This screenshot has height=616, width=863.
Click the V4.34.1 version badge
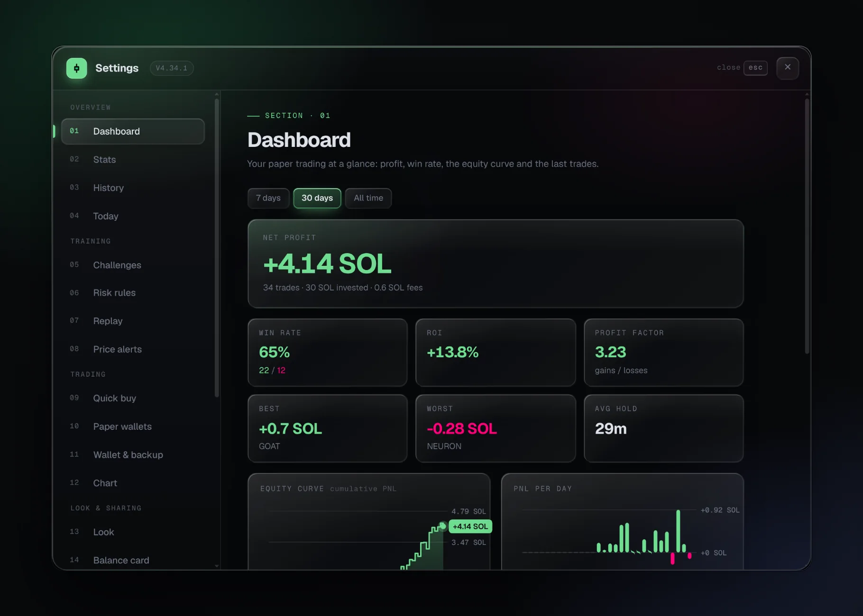172,68
